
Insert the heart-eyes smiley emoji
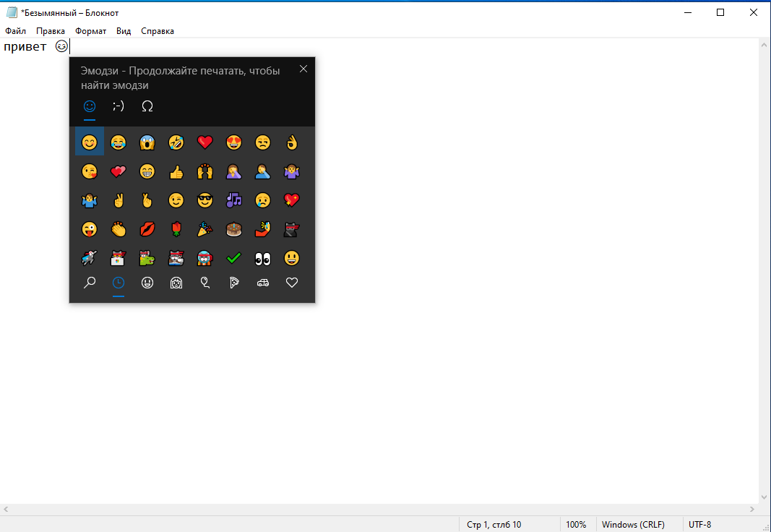tap(234, 142)
